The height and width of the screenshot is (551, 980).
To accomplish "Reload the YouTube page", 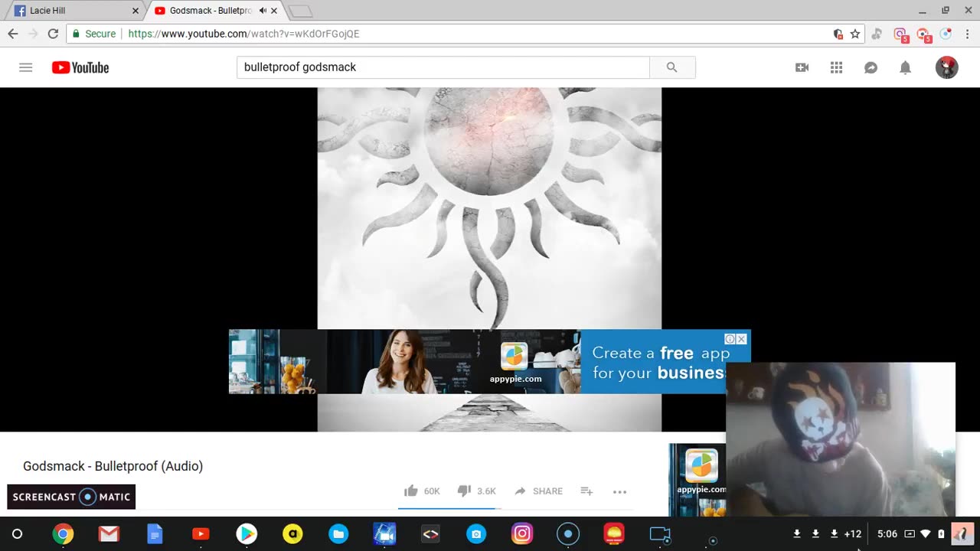I will (x=53, y=34).
